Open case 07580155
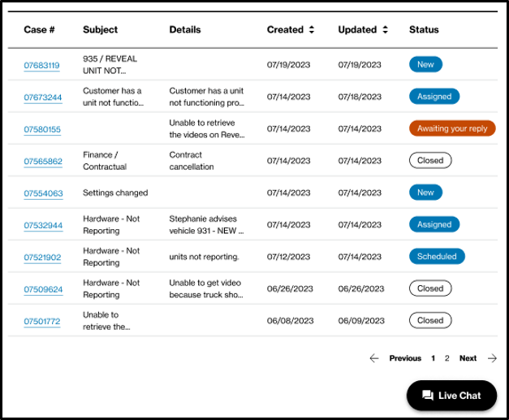The image size is (509, 420). pyautogui.click(x=42, y=129)
